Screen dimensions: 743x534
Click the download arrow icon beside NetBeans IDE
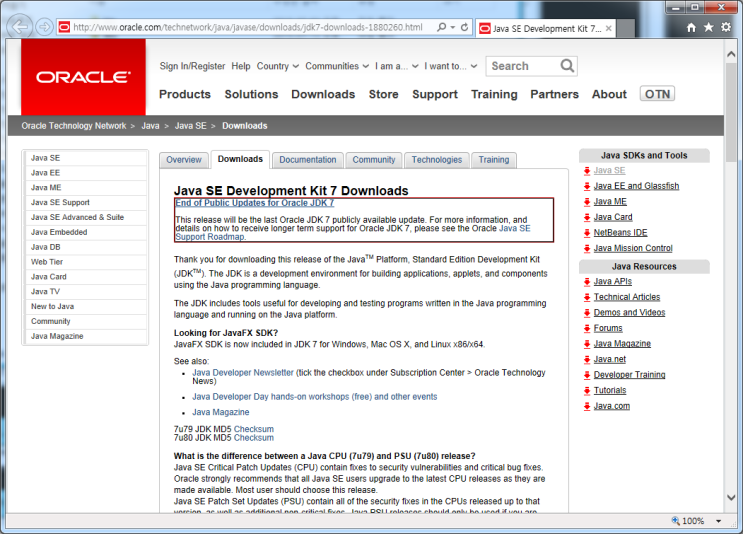pyautogui.click(x=586, y=233)
